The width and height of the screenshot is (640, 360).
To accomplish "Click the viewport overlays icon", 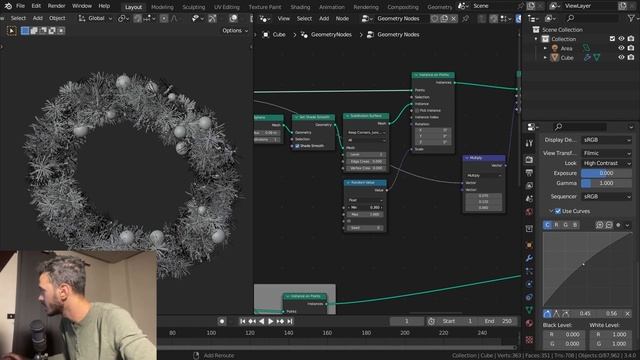I will pyautogui.click(x=233, y=18).
